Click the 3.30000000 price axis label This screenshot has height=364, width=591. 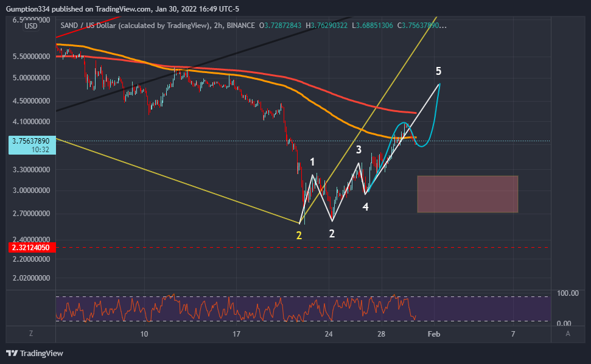point(31,170)
